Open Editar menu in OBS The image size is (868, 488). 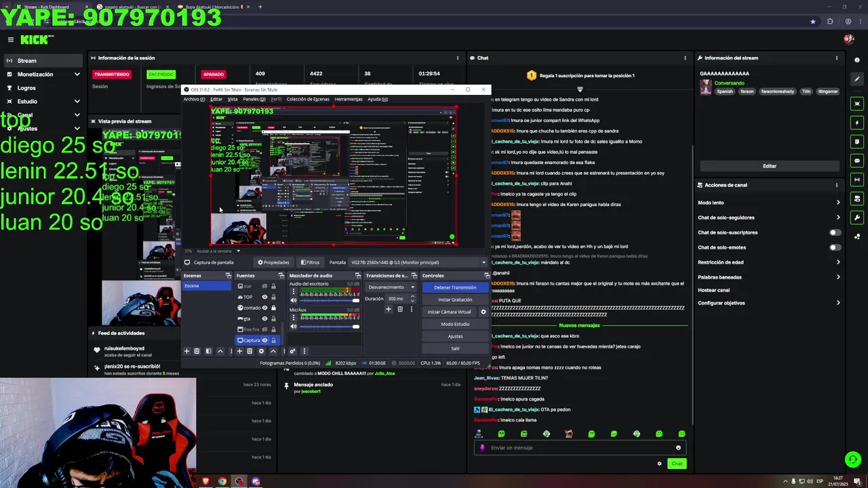[x=216, y=99]
